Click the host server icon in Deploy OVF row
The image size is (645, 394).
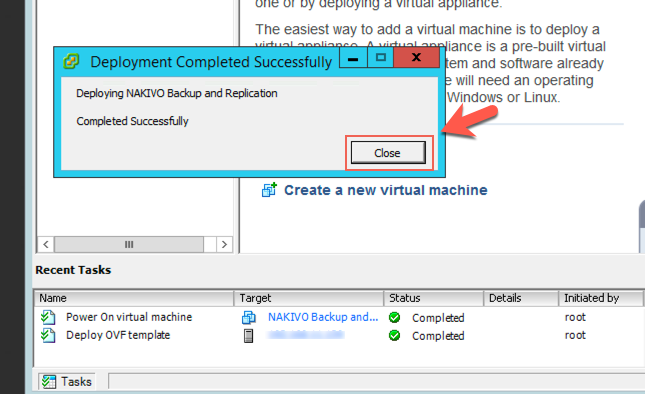(x=248, y=336)
